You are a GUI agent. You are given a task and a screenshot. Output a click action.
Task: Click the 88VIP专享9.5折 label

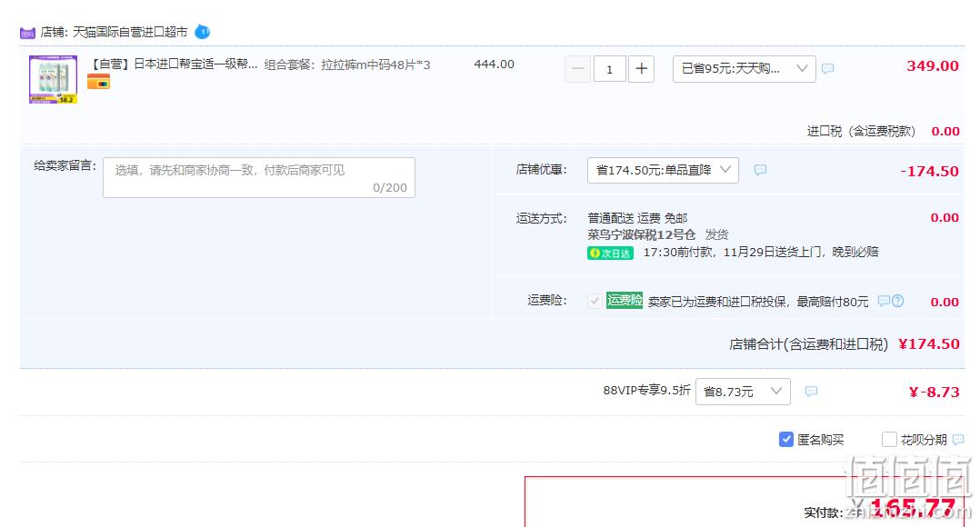tap(647, 391)
